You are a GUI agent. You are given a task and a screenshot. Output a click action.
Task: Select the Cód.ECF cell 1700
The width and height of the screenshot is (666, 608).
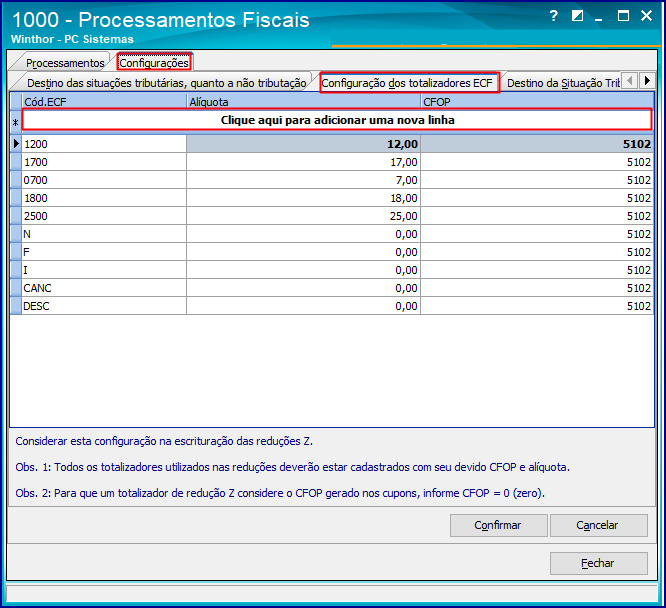pyautogui.click(x=104, y=162)
